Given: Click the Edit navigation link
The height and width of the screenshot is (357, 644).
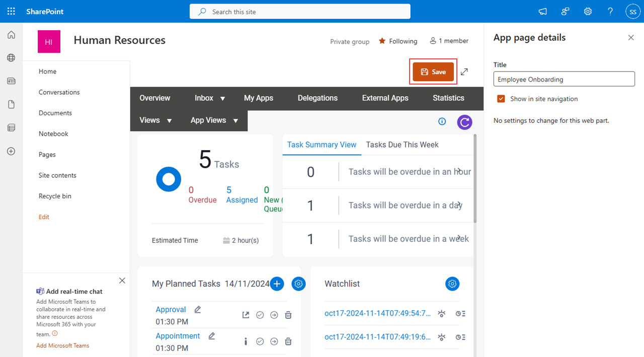Looking at the screenshot, I should 44,217.
